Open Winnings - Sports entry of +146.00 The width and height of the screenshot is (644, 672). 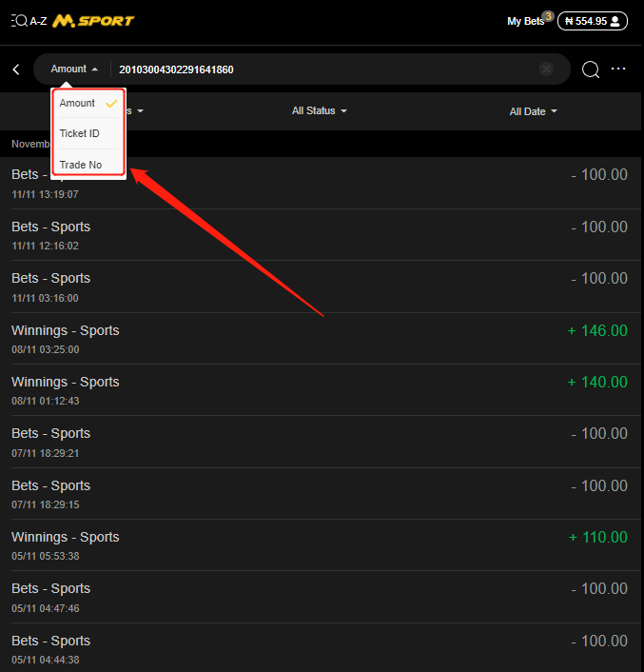(x=322, y=339)
